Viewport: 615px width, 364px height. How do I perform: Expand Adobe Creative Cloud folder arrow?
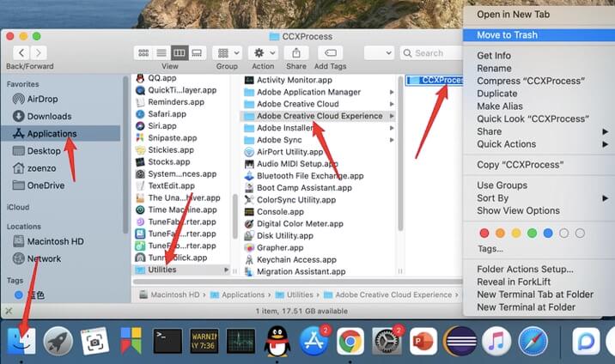click(x=392, y=104)
